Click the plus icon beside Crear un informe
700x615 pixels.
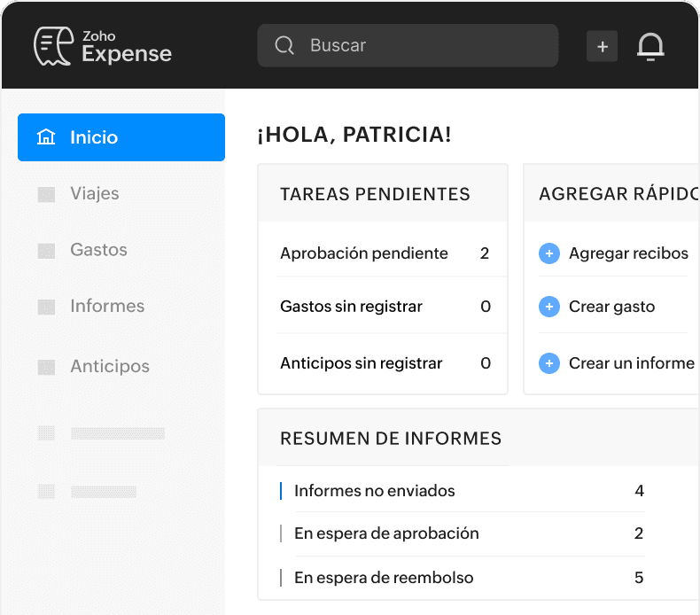[x=549, y=363]
